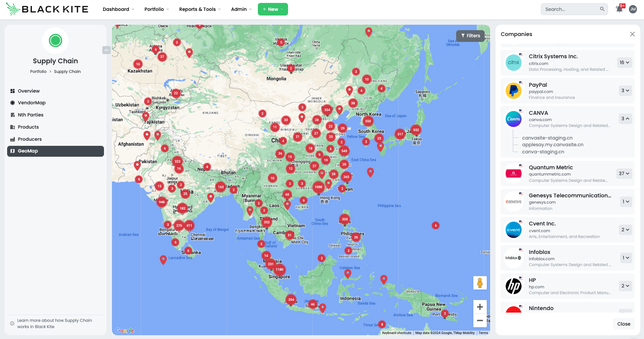Click inside the Search field
The width and height of the screenshot is (644, 339).
click(x=570, y=9)
